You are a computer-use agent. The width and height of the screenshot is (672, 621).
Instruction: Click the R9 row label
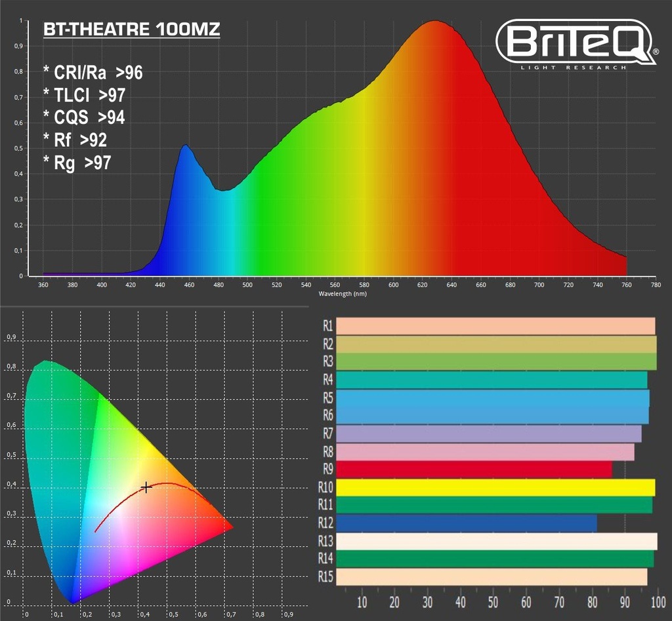[328, 470]
